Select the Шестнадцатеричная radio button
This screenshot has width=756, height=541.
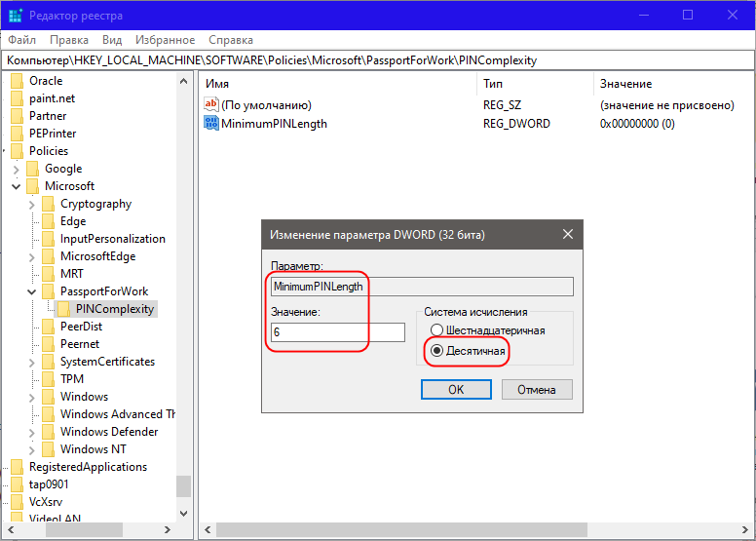click(436, 331)
